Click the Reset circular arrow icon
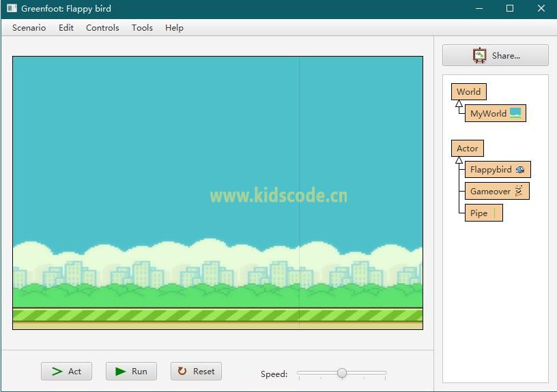This screenshot has height=392, width=557. 182,371
